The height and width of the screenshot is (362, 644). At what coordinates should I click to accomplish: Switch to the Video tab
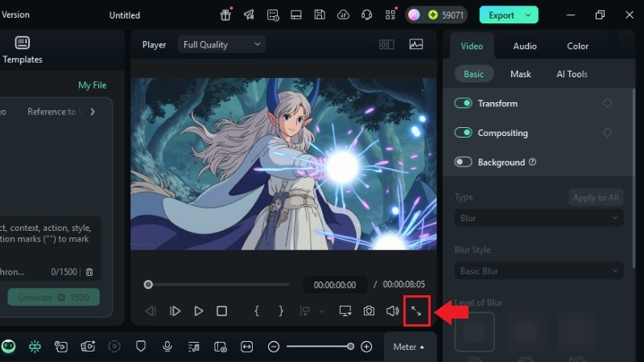(x=472, y=46)
